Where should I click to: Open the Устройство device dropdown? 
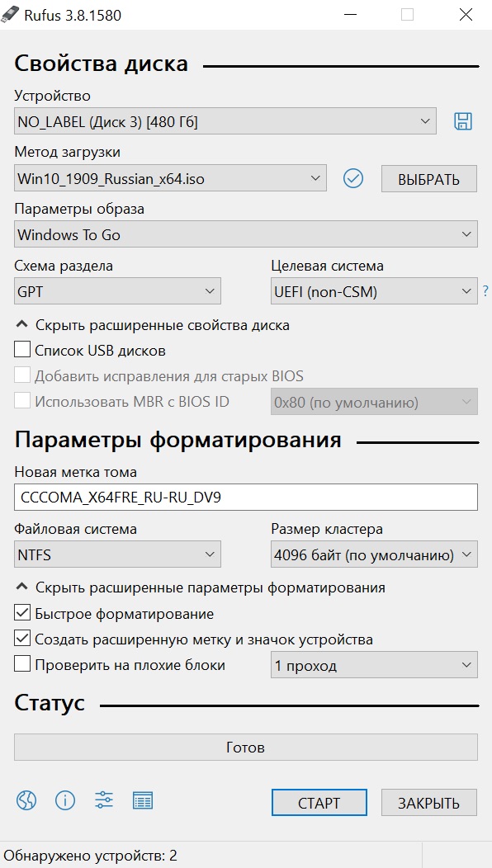pyautogui.click(x=225, y=121)
